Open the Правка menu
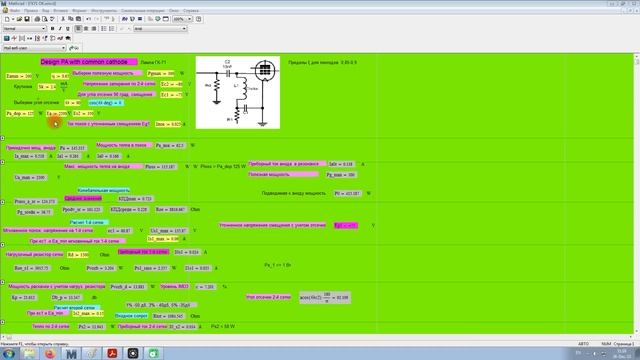 coord(31,11)
